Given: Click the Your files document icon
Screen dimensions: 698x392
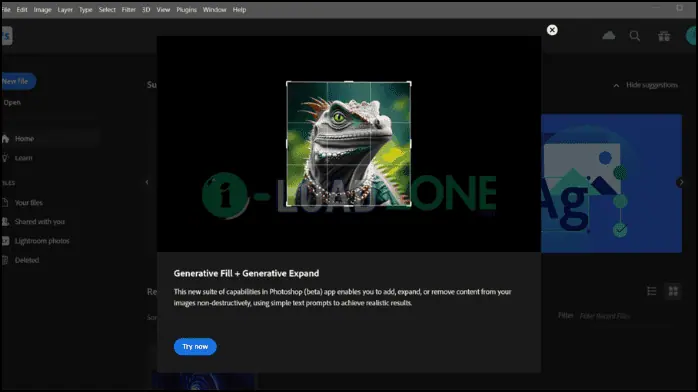Looking at the screenshot, I should 5,202.
